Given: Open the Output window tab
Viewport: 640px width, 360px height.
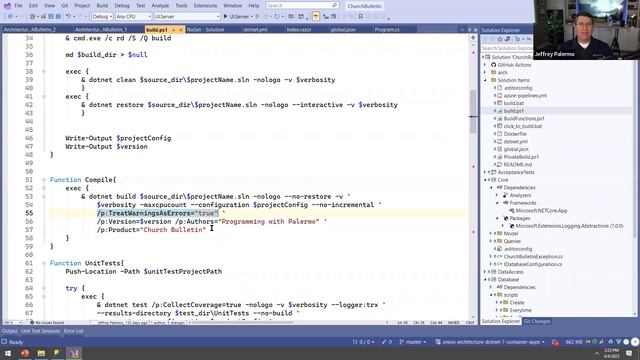Looking at the screenshot, I should point(9,331).
